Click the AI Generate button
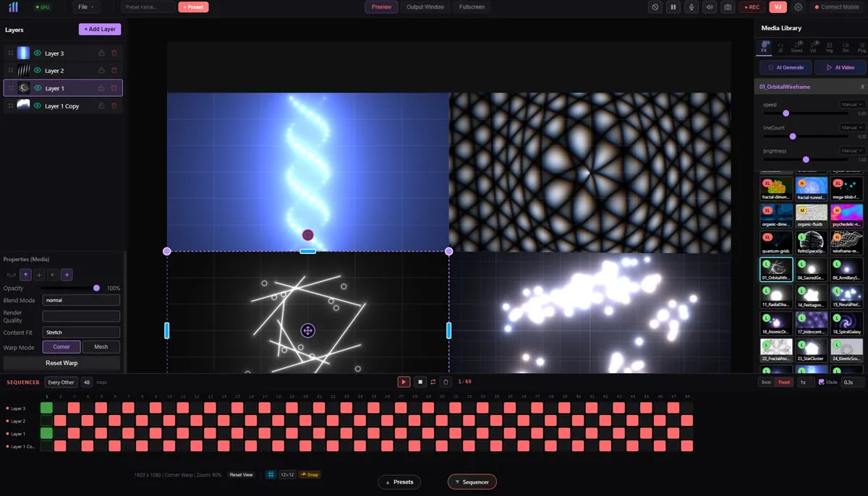Image resolution: width=868 pixels, height=496 pixels. point(786,67)
